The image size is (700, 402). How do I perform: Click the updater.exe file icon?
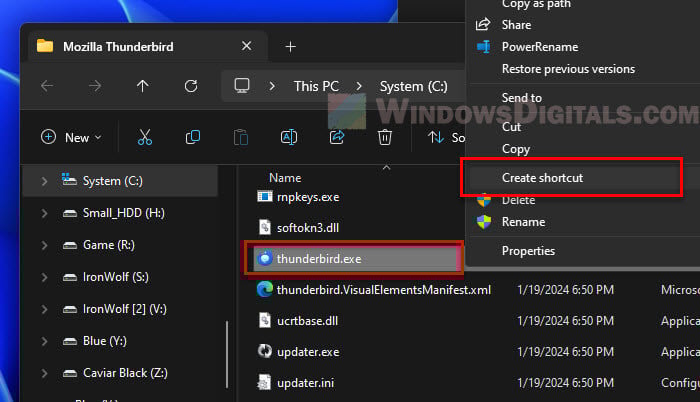click(265, 352)
